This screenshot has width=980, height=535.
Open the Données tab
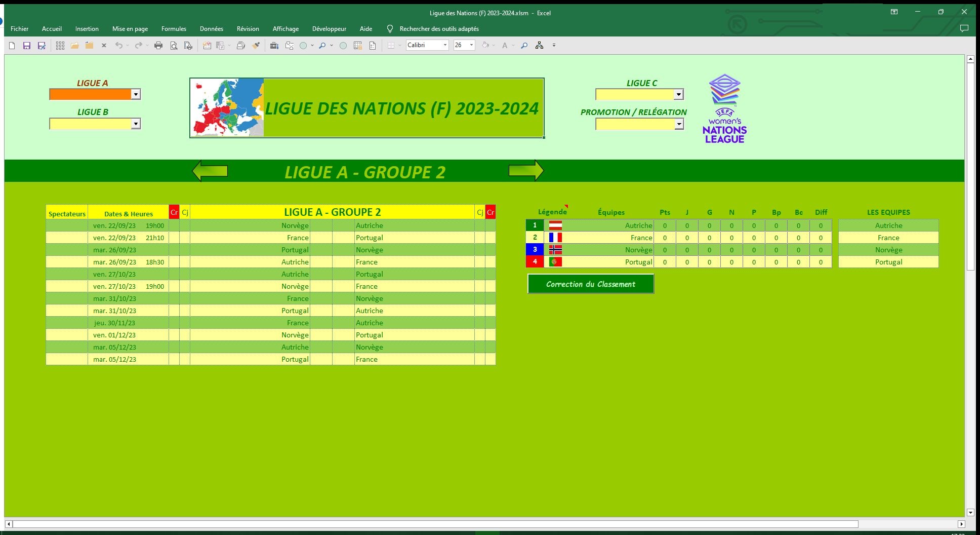coord(212,29)
